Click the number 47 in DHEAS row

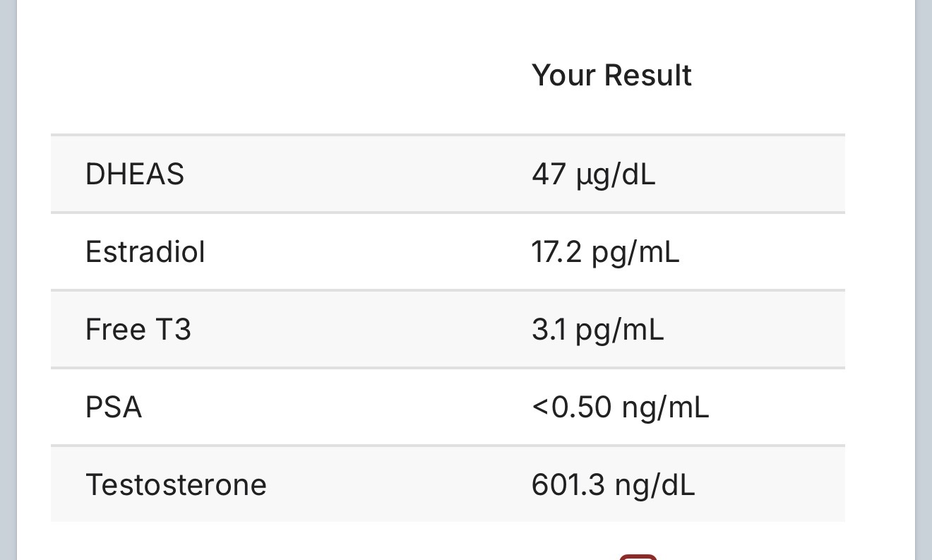pos(549,174)
